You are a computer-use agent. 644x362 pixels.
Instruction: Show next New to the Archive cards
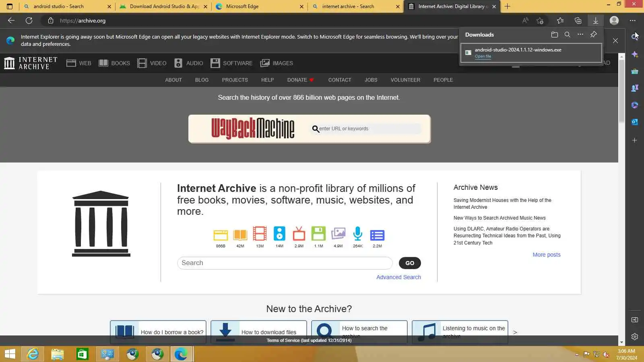click(515, 332)
